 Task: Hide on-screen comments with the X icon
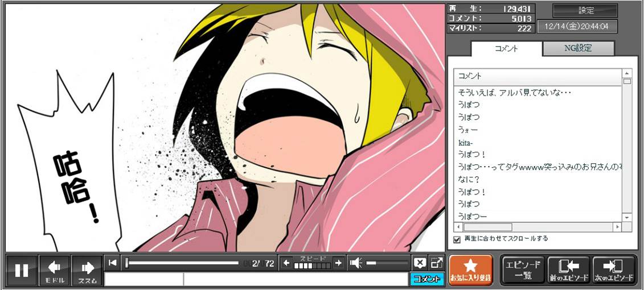[x=420, y=263]
